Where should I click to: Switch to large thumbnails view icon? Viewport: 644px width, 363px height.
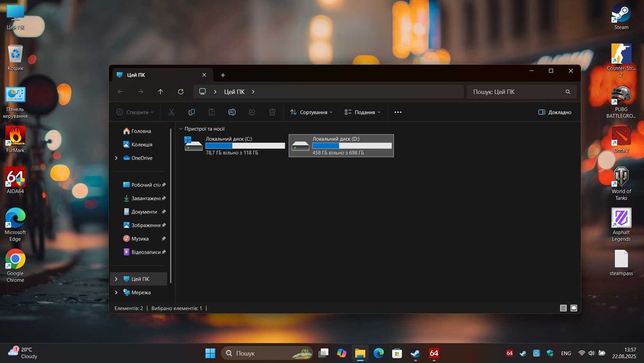point(574,308)
